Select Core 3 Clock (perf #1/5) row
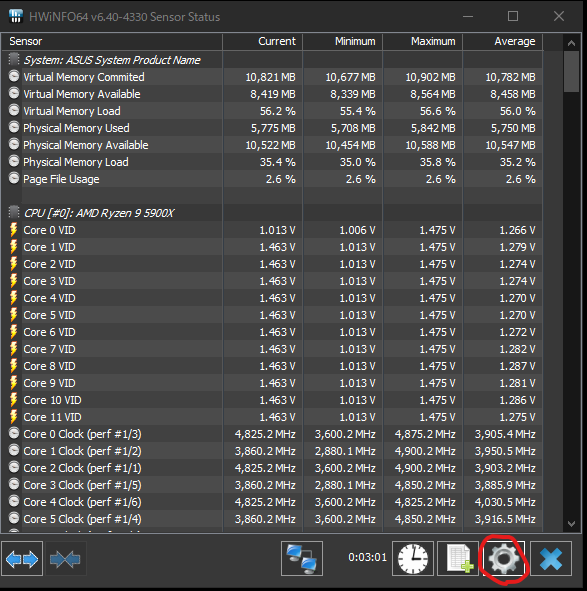587x591 pixels. [x=272, y=485]
